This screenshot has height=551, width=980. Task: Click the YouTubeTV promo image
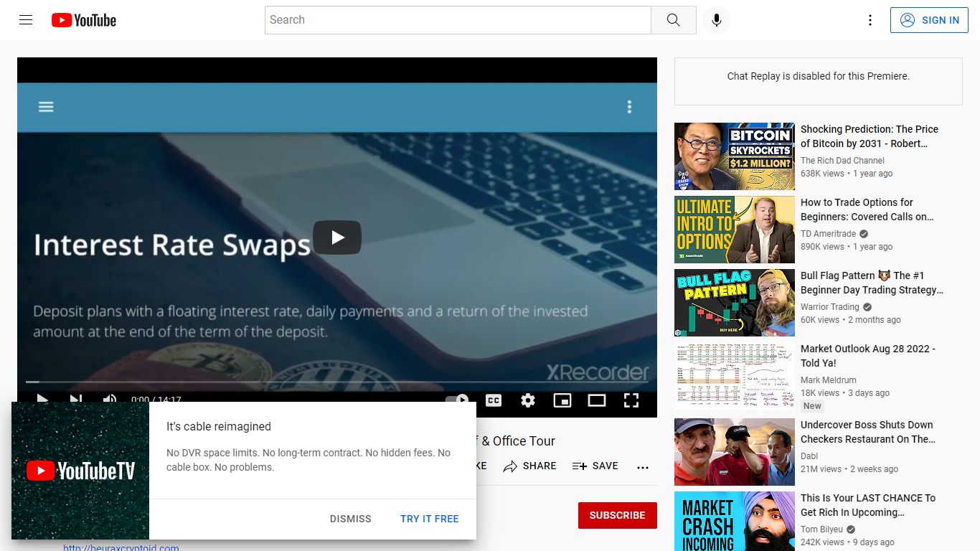(80, 471)
